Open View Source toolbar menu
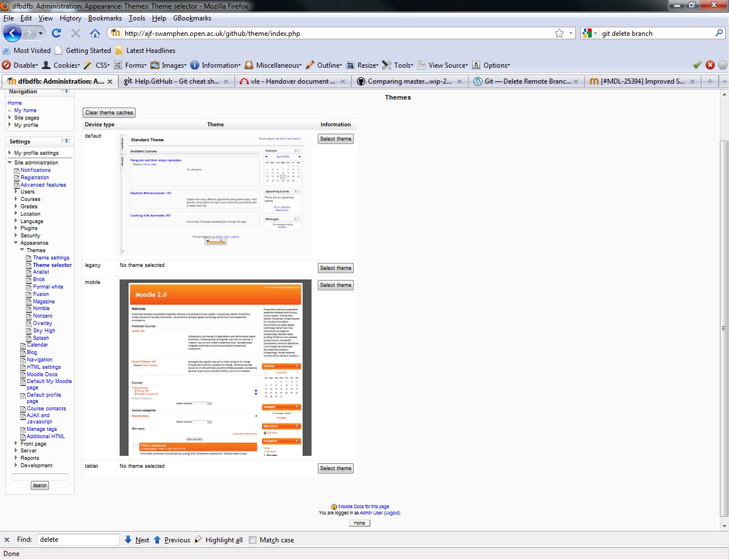 tap(443, 65)
